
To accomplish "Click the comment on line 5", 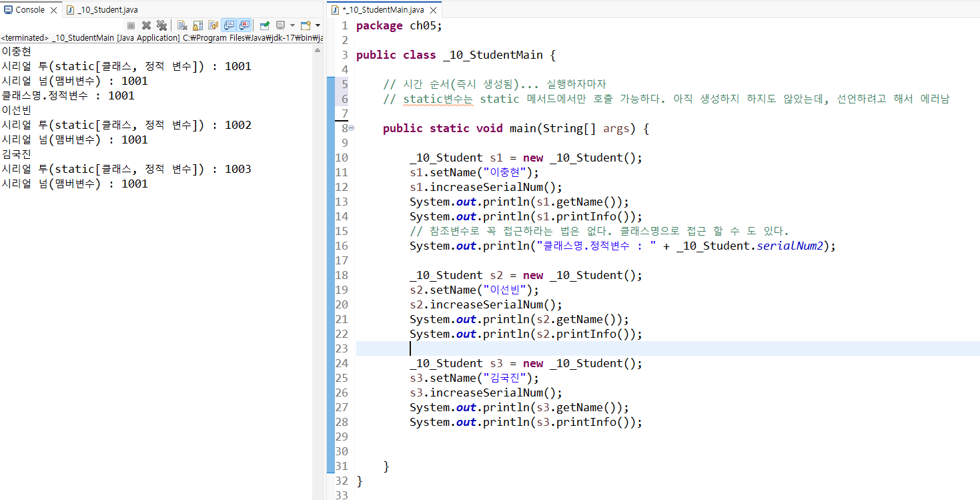I will coord(494,84).
